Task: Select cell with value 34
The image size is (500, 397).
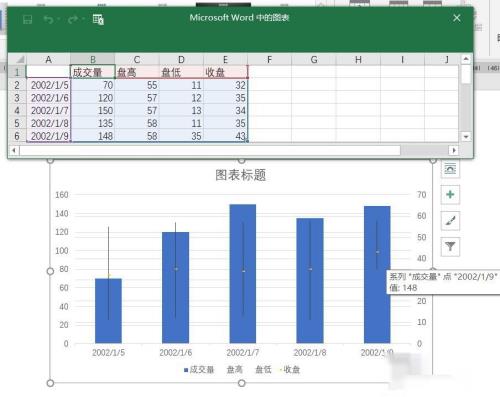Action: [225, 110]
